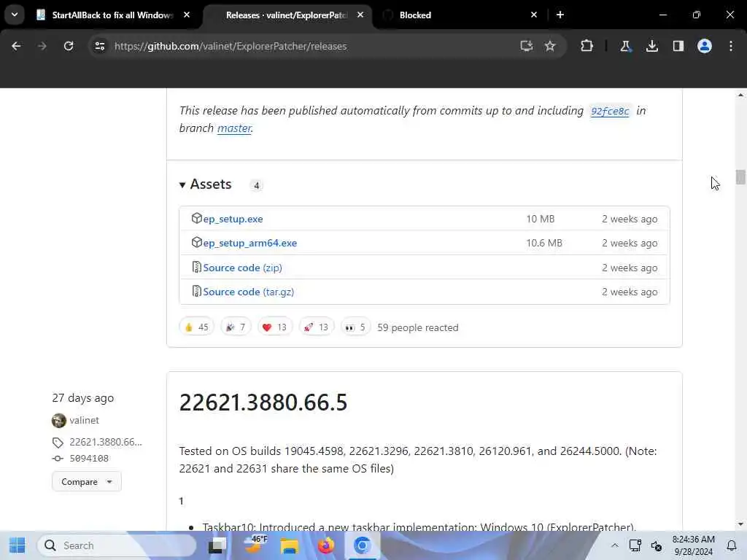Image resolution: width=747 pixels, height=560 pixels.
Task: Open File Explorer from the taskbar
Action: (x=289, y=545)
